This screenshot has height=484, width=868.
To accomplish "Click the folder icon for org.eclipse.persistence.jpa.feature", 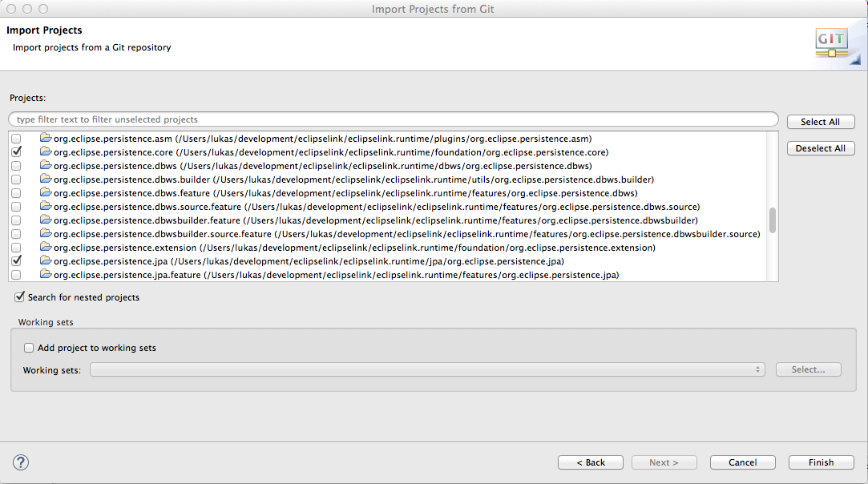I will pyautogui.click(x=46, y=274).
